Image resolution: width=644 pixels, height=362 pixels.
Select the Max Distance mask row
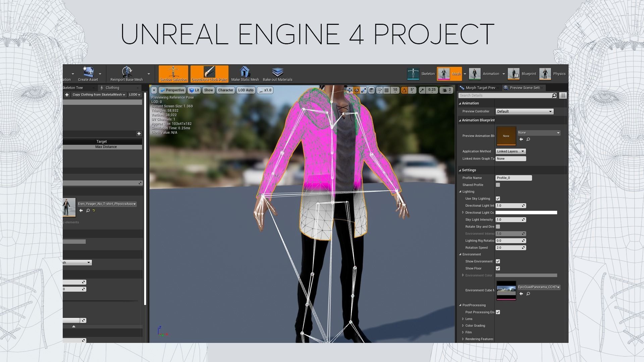102,147
